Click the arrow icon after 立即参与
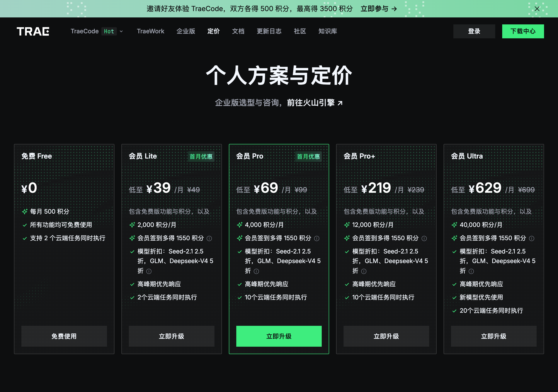This screenshot has width=558, height=392. coord(394,9)
